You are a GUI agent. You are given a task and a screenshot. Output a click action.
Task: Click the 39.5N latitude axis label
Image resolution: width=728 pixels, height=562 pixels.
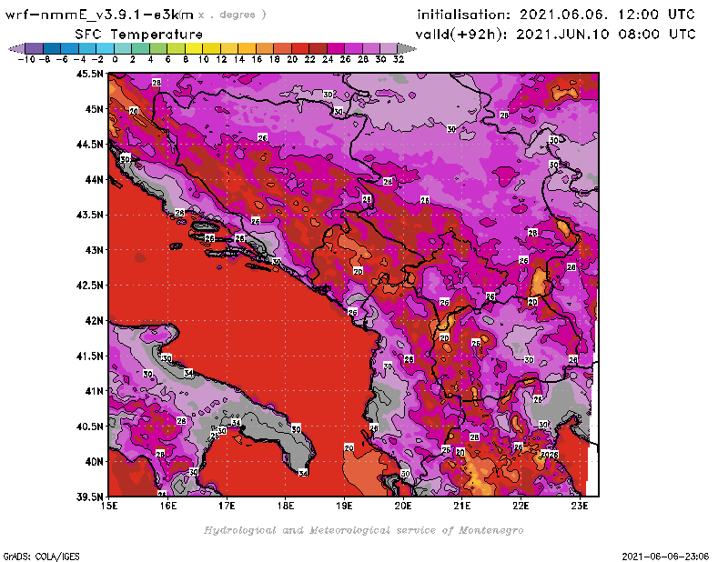88,497
